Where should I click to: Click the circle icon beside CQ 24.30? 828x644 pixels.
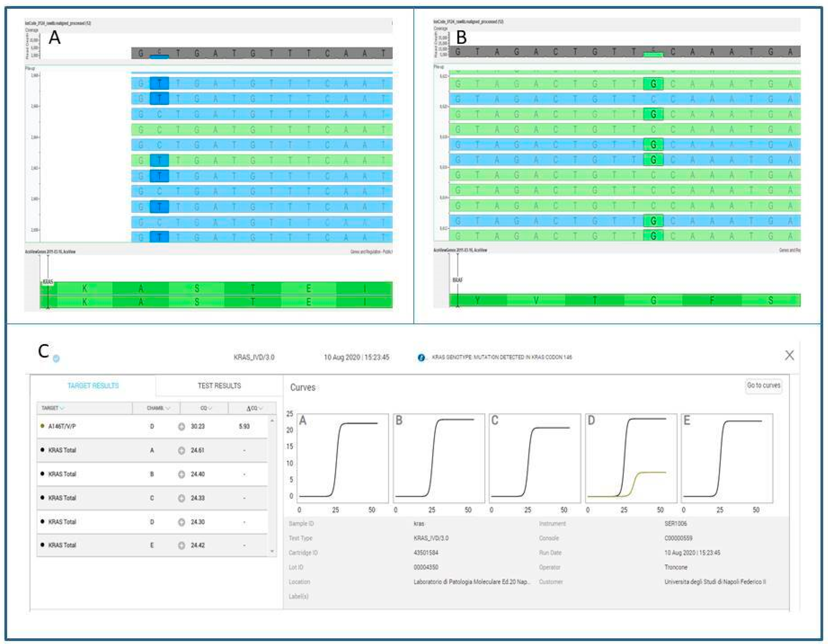click(182, 522)
